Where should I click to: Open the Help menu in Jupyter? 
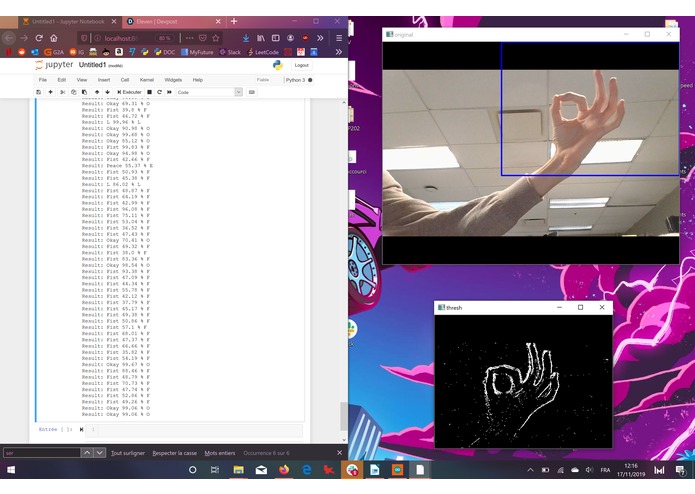point(198,80)
